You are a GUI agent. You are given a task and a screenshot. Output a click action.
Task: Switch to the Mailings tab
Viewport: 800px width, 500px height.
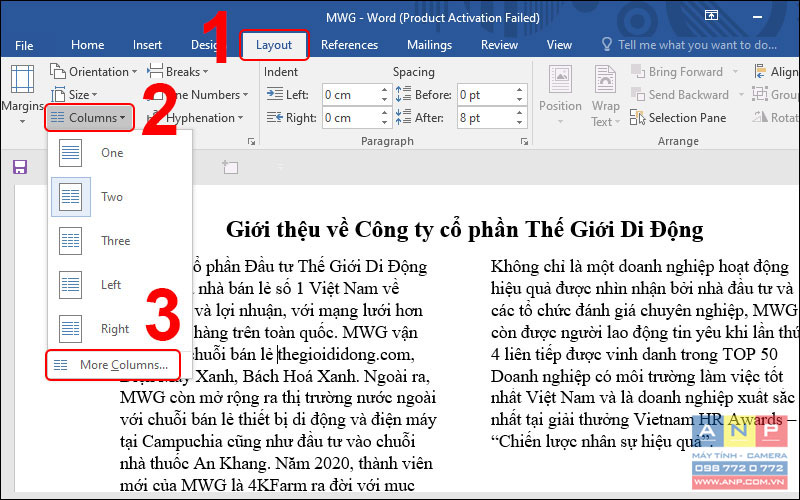click(x=429, y=45)
